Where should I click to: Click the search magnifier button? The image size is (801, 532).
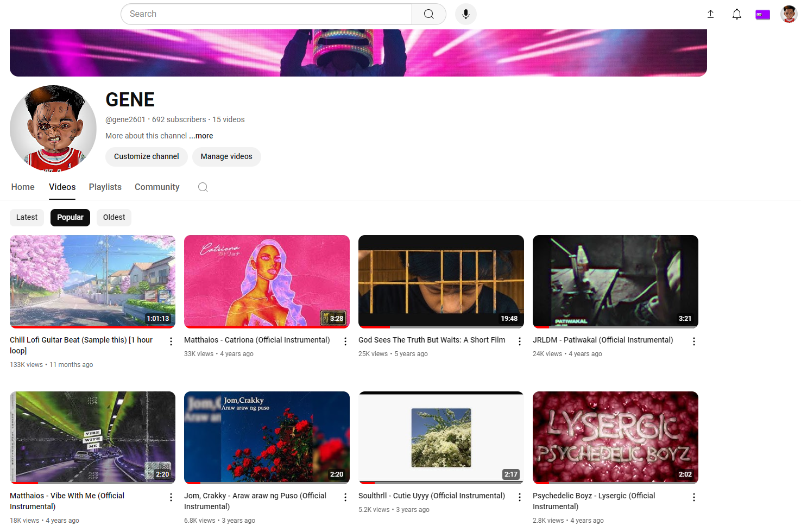(x=429, y=14)
